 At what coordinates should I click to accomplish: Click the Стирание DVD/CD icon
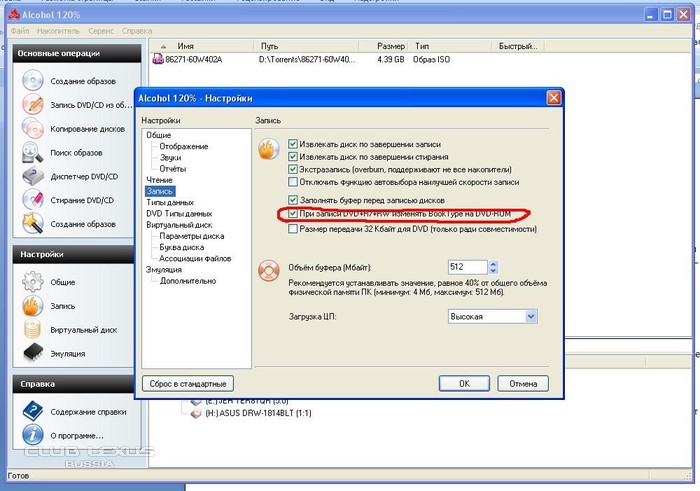click(x=32, y=200)
